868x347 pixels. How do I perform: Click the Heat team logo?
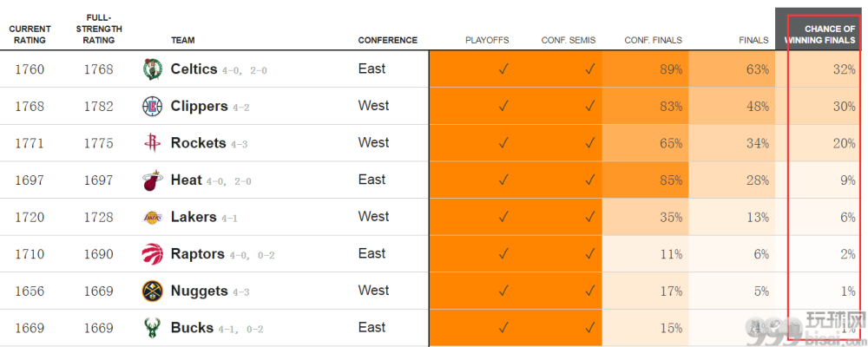pyautogui.click(x=152, y=180)
